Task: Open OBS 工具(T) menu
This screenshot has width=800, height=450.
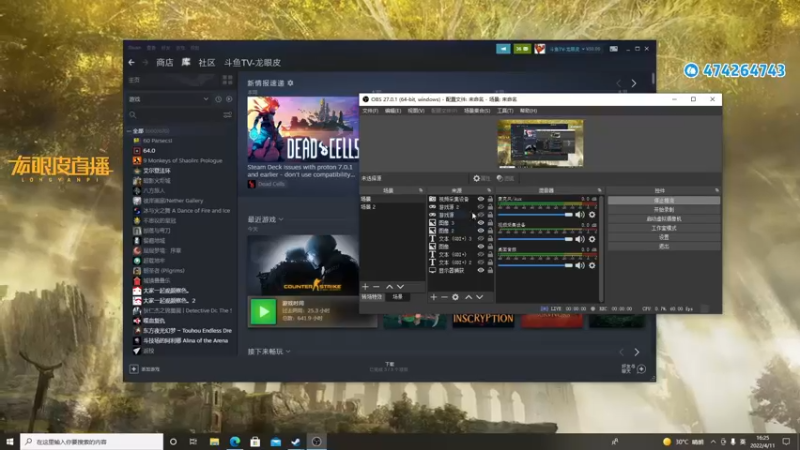Action: (505, 111)
